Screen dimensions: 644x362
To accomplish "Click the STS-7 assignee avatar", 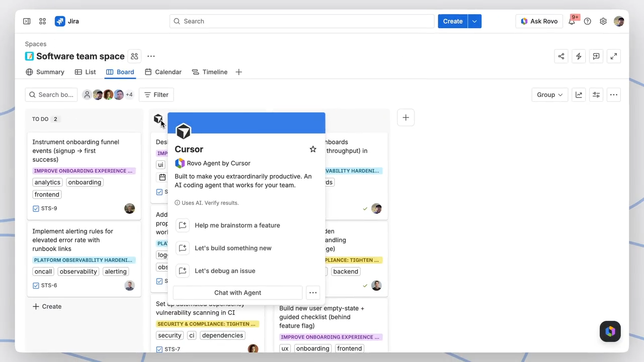I will pyautogui.click(x=253, y=349).
